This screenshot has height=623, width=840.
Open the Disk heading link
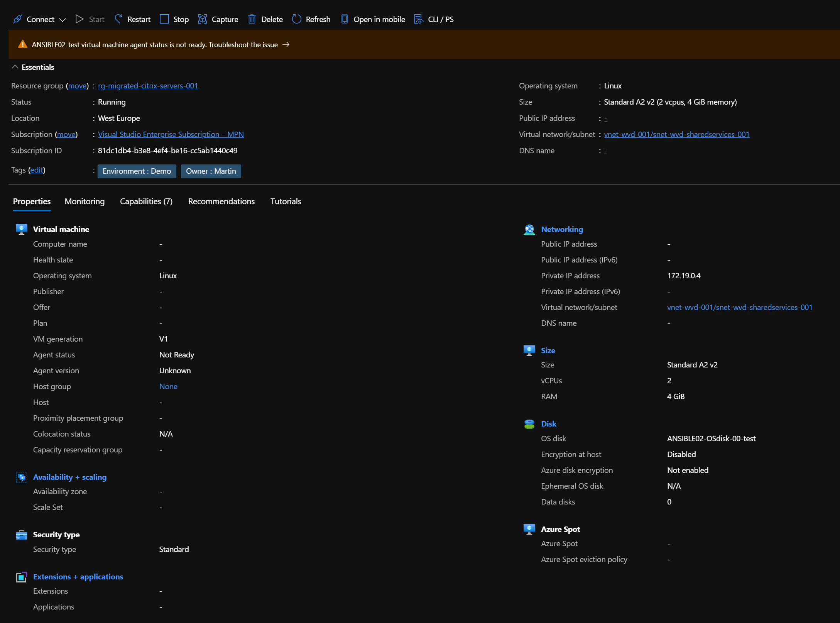coord(548,424)
